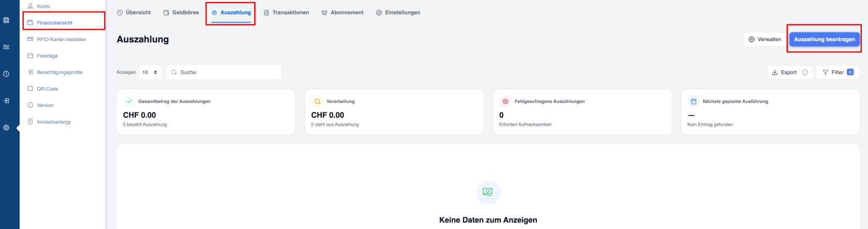
Task: Switch to the Geldbörse tab
Action: [x=181, y=12]
